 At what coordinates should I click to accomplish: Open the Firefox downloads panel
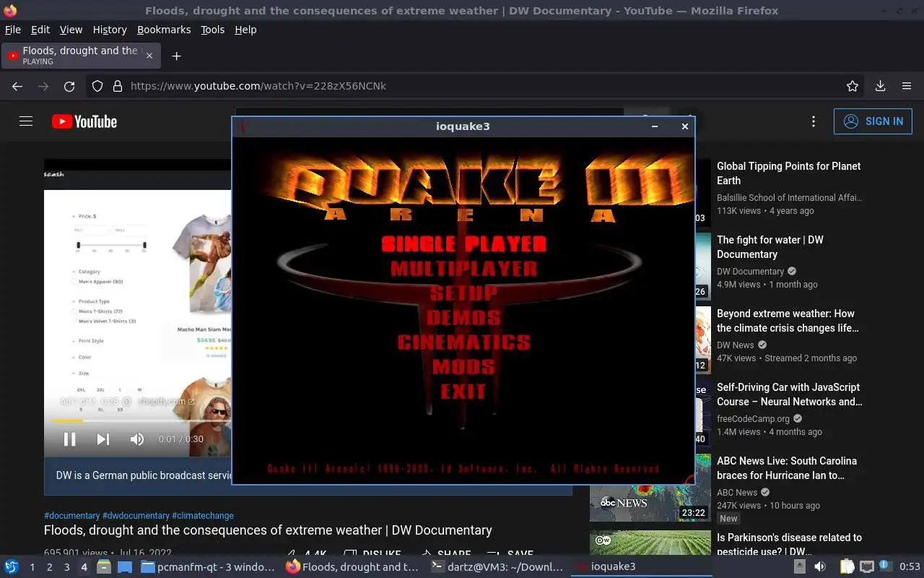coord(880,86)
